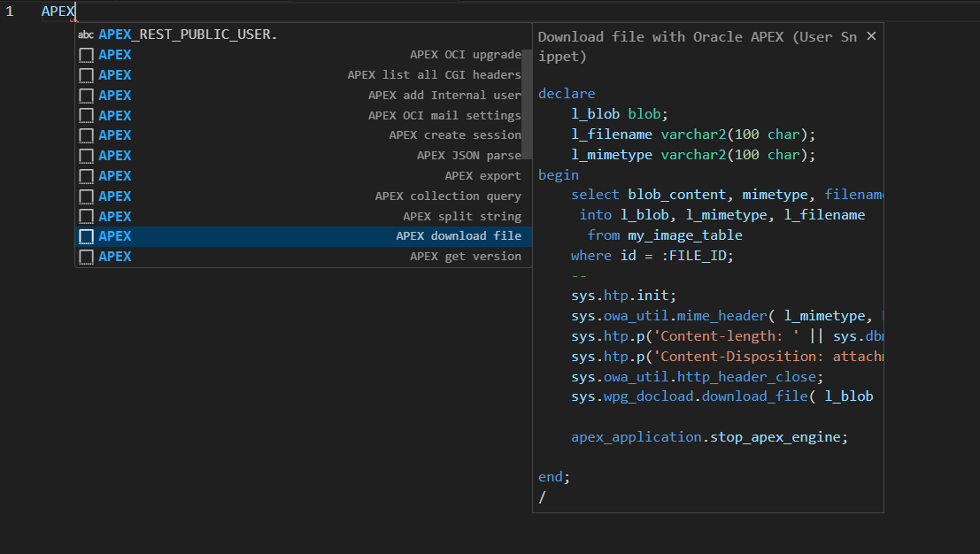980x554 pixels.
Task: Click 'l_blob blob;' line in preview
Action: tap(620, 114)
